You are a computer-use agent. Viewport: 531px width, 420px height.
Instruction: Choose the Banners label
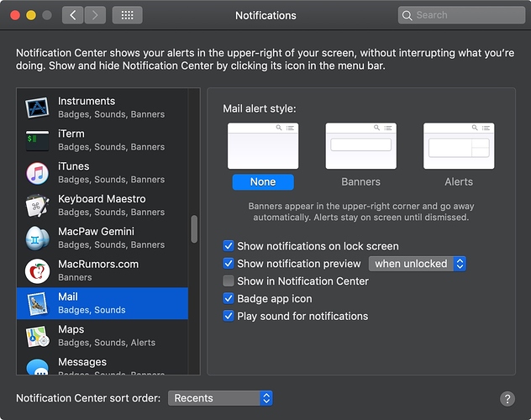360,181
